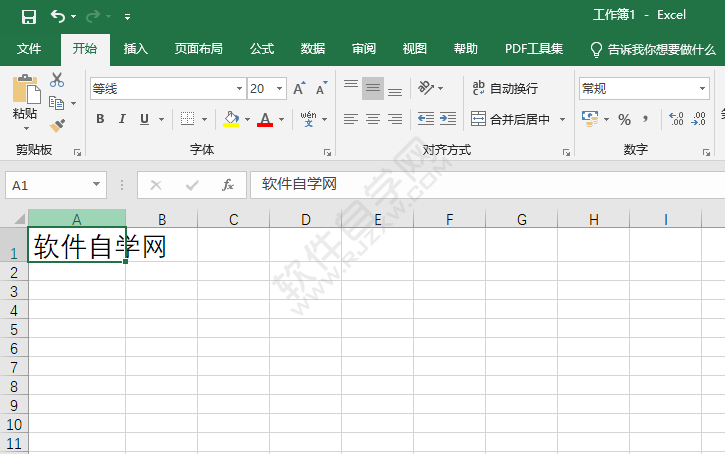Switch to the 审阅 tab

363,49
